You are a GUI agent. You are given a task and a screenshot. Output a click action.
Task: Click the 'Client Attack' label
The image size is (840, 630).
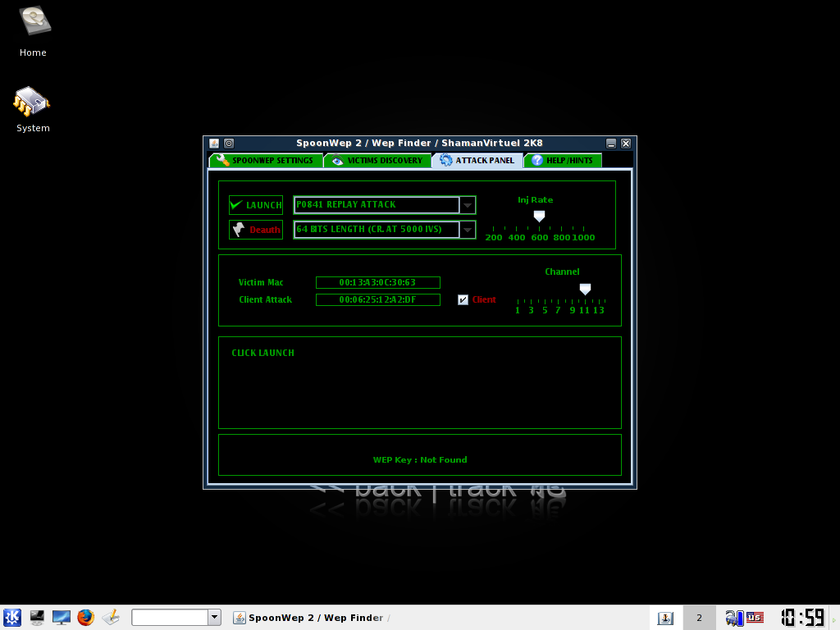pos(266,299)
